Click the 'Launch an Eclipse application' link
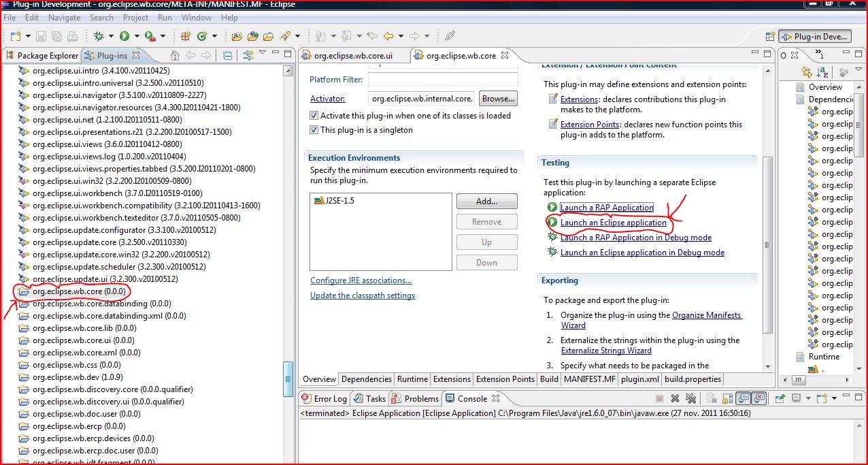 click(x=614, y=223)
